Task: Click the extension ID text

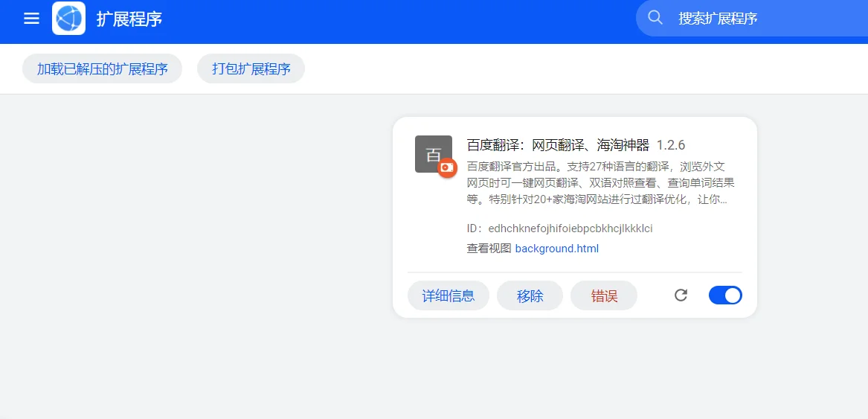Action: coord(559,228)
